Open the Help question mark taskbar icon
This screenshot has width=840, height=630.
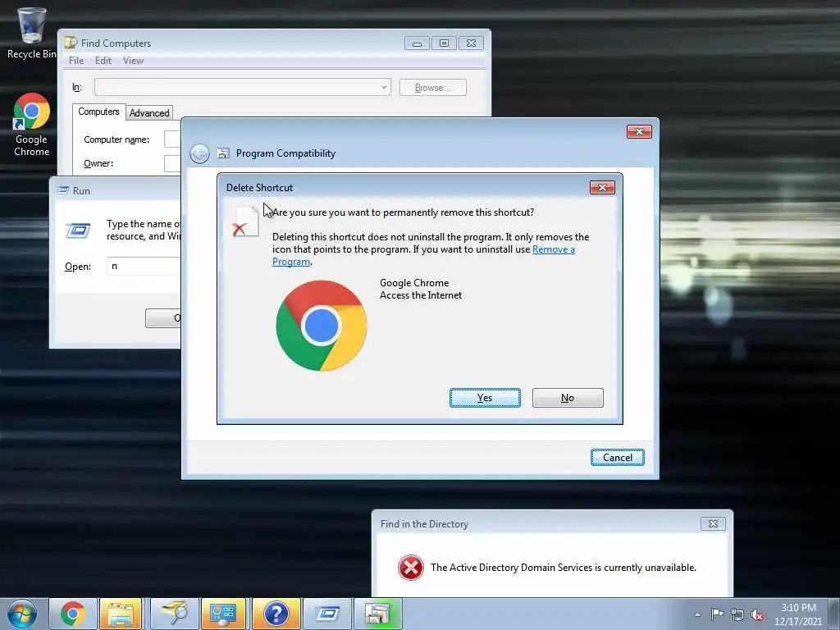(276, 614)
